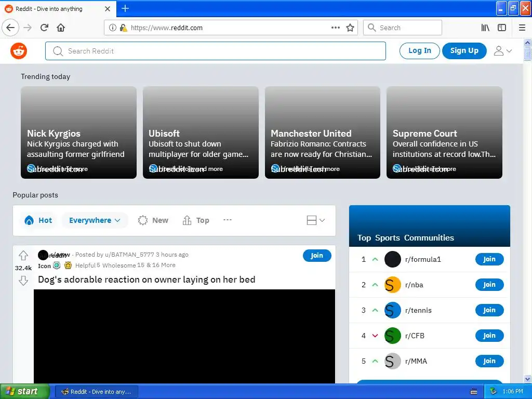Open the Manchester United trending card
This screenshot has height=399, width=532.
tap(322, 132)
